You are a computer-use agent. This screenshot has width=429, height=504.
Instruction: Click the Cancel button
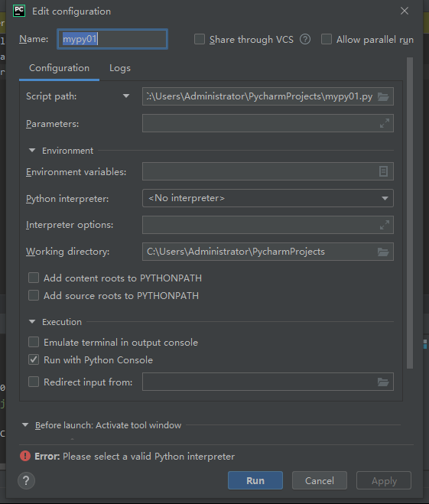[x=320, y=480]
